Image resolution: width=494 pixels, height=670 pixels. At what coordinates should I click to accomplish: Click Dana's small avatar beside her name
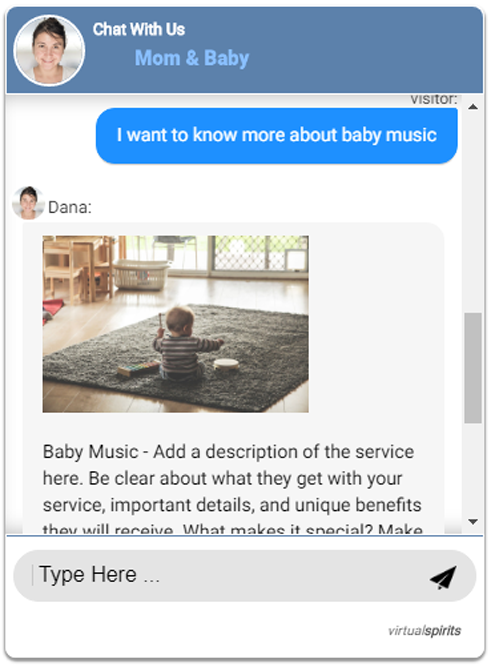(28, 203)
